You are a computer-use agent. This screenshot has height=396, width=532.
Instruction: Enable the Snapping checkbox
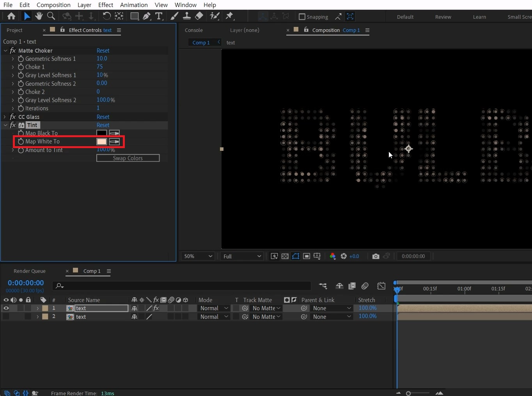(302, 17)
